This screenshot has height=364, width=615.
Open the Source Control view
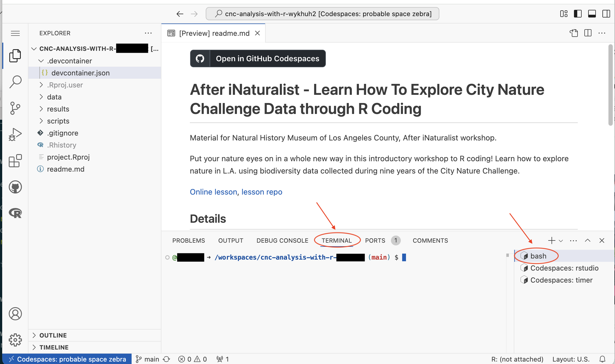click(15, 108)
